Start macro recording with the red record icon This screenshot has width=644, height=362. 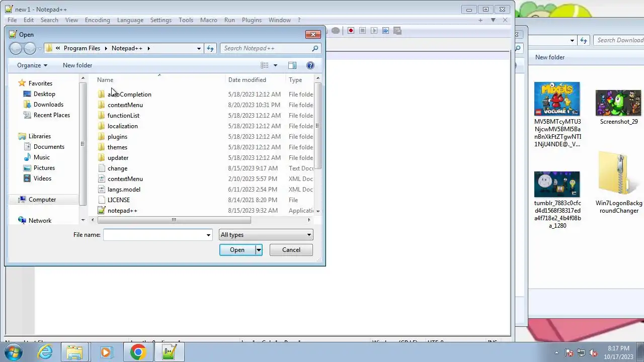pos(351,31)
